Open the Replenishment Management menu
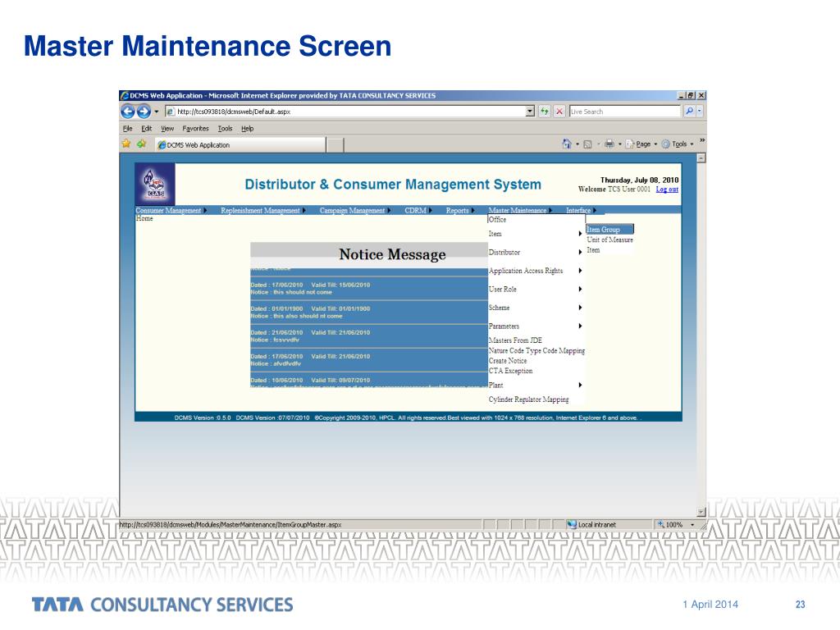 pos(263,211)
